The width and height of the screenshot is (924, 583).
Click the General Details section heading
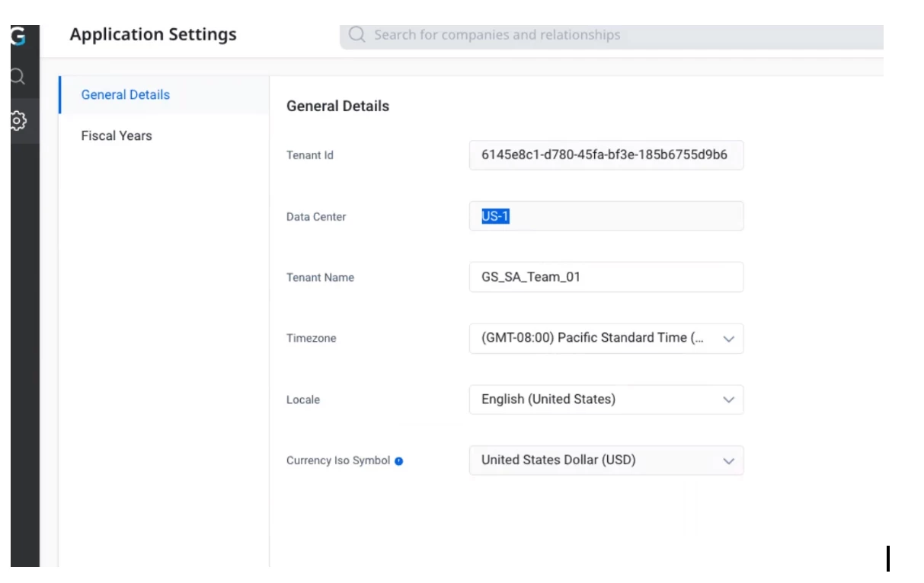337,107
